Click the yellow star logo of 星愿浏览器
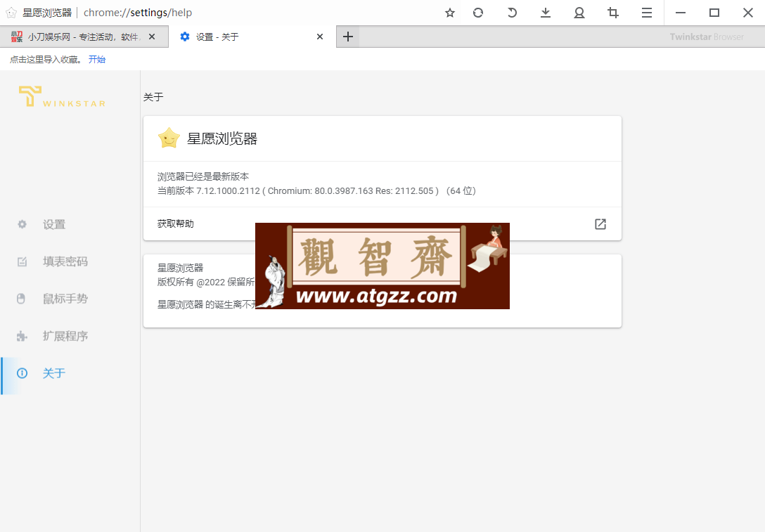This screenshot has width=765, height=532. click(x=169, y=138)
